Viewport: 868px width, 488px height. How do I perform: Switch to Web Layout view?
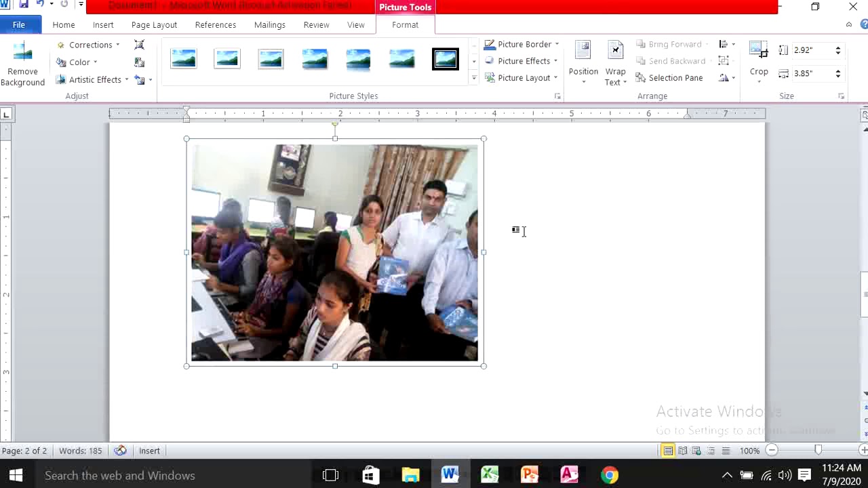696,451
